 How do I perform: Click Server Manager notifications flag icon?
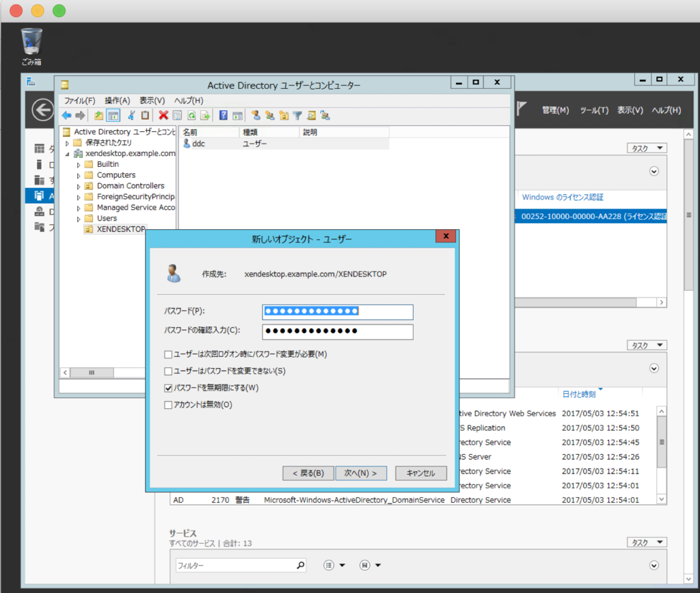click(522, 108)
